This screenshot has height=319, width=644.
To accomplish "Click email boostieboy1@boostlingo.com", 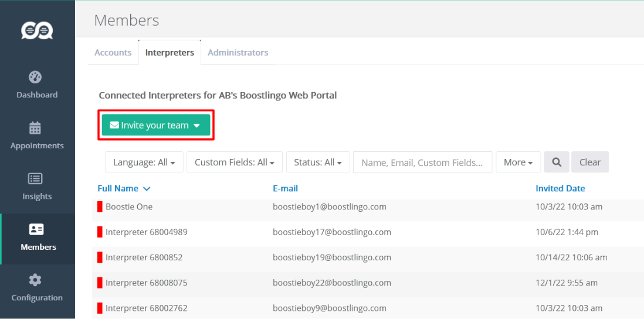I will [x=330, y=206].
